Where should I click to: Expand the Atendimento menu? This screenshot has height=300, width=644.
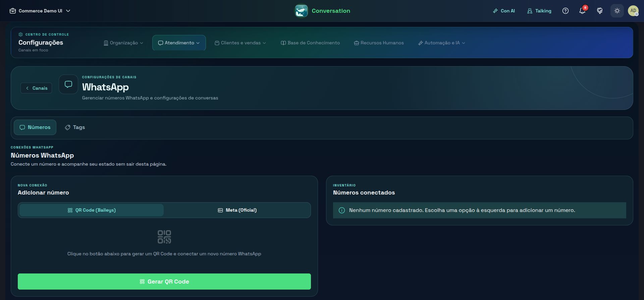pyautogui.click(x=179, y=43)
